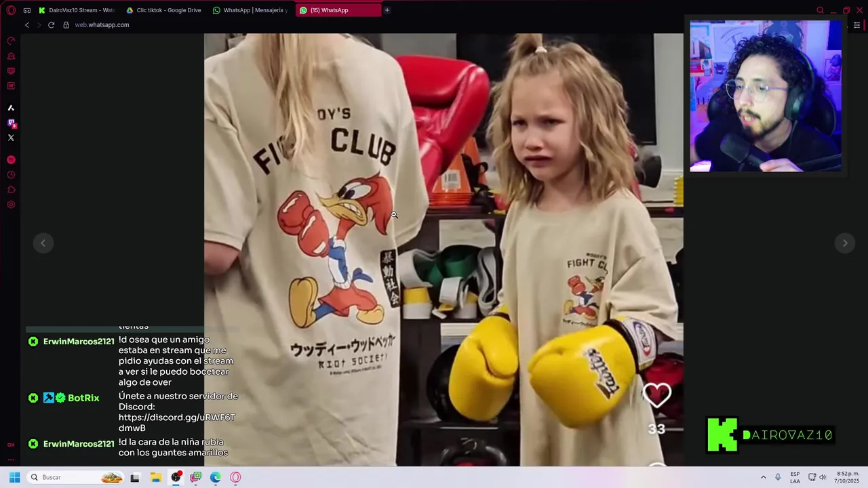Like the video with heart icon
The width and height of the screenshot is (868, 488).
656,395
